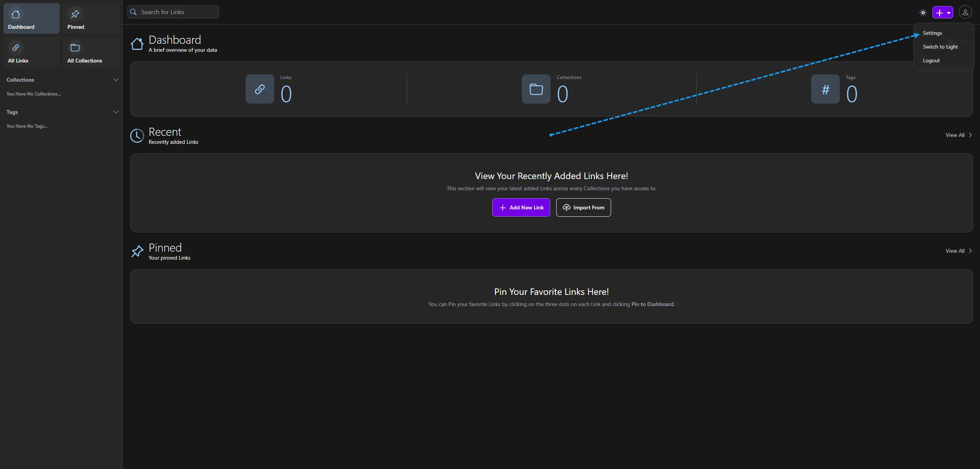Click the Dashboard home icon
Screen dimensions: 980x469
pyautogui.click(x=16, y=14)
